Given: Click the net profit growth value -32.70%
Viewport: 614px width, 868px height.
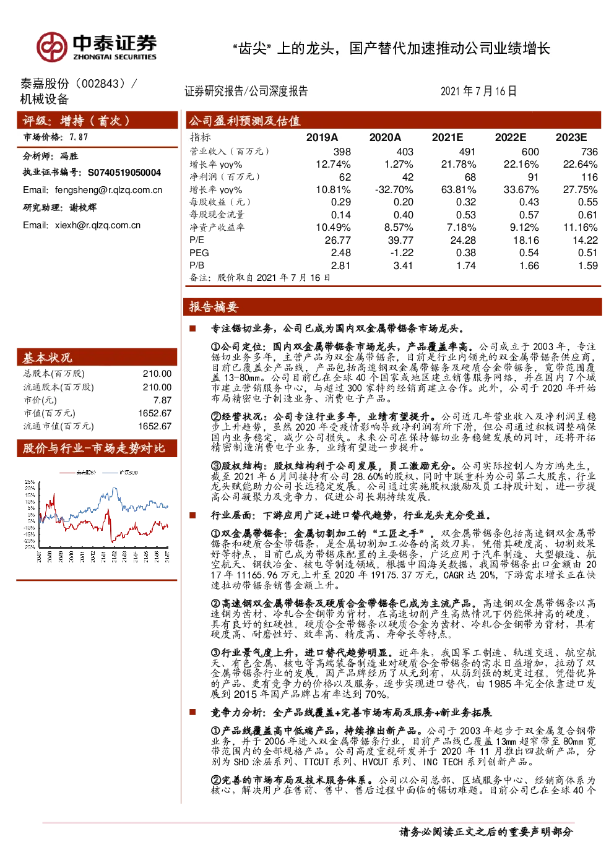Looking at the screenshot, I should [394, 190].
